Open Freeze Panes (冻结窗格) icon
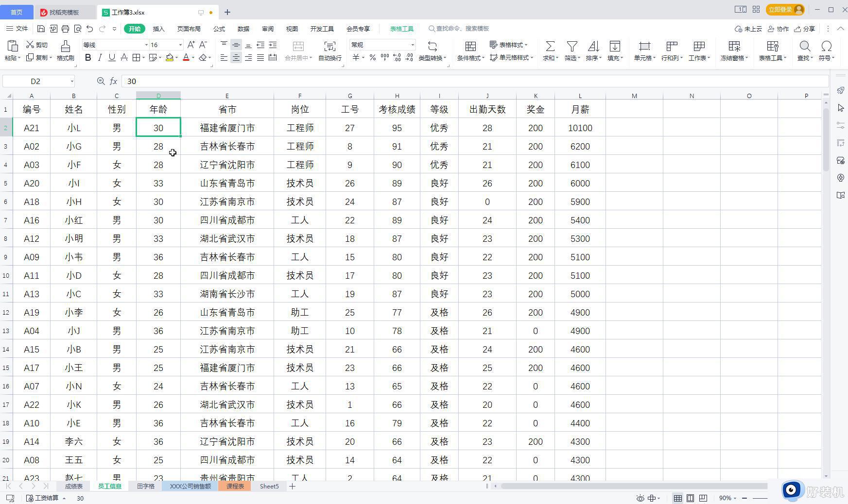Viewport: 848px width, 504px height. click(x=734, y=46)
